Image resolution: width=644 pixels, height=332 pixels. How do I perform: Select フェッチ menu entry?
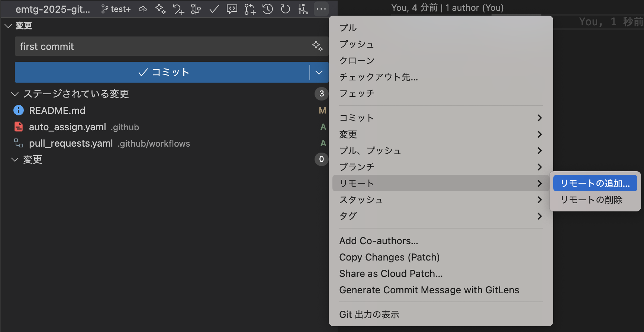coord(441,93)
